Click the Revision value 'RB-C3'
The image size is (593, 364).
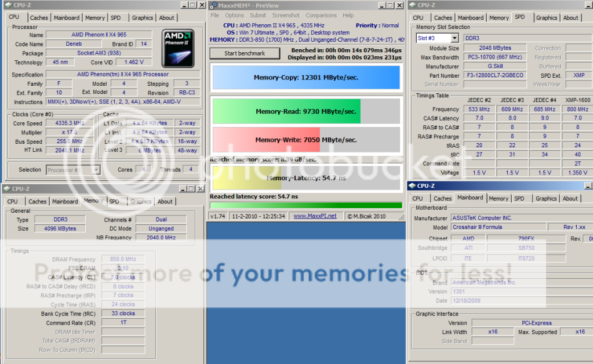[187, 93]
